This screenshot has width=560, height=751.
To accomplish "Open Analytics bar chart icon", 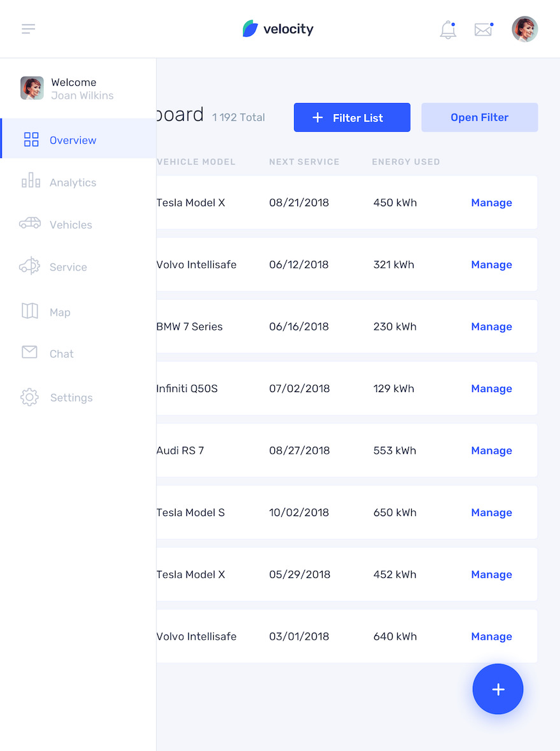I will pyautogui.click(x=31, y=181).
